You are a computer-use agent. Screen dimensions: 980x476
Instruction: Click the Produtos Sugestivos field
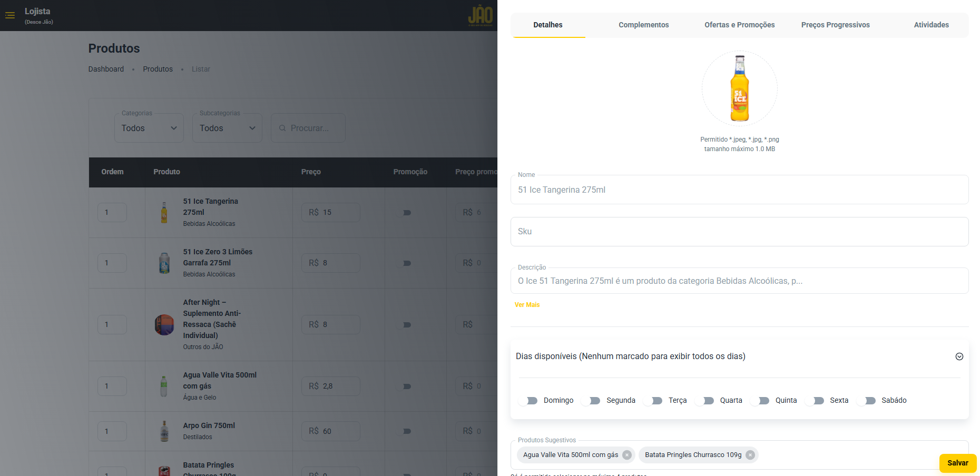[x=740, y=455]
